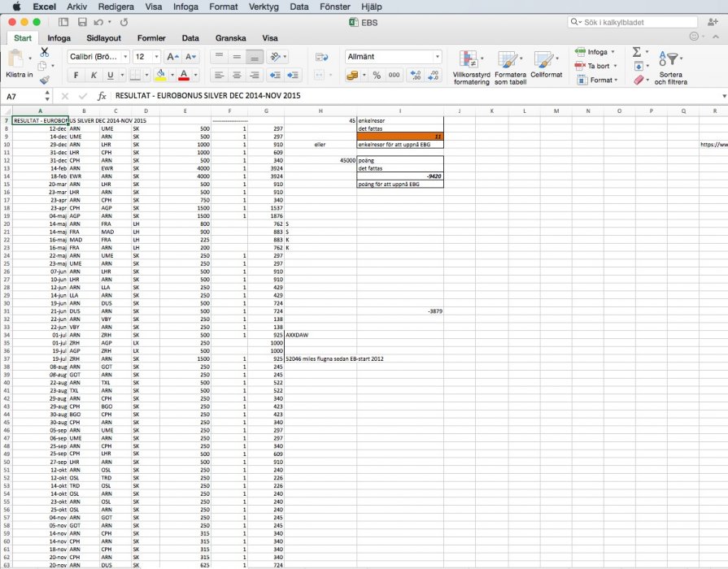Switch to the Formler ribbon tab

point(151,37)
